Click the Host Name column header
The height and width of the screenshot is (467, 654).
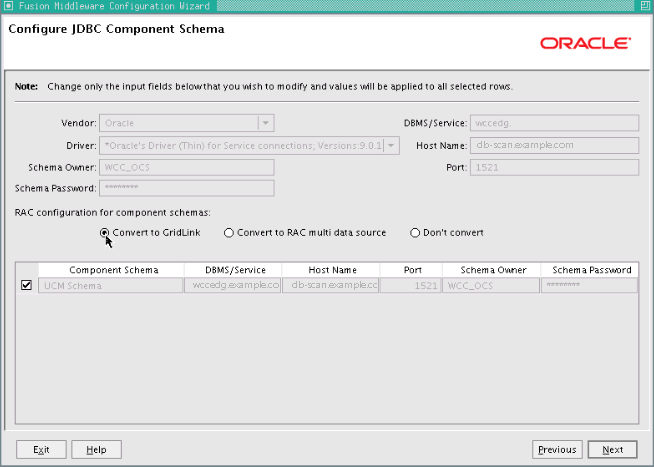tap(331, 270)
